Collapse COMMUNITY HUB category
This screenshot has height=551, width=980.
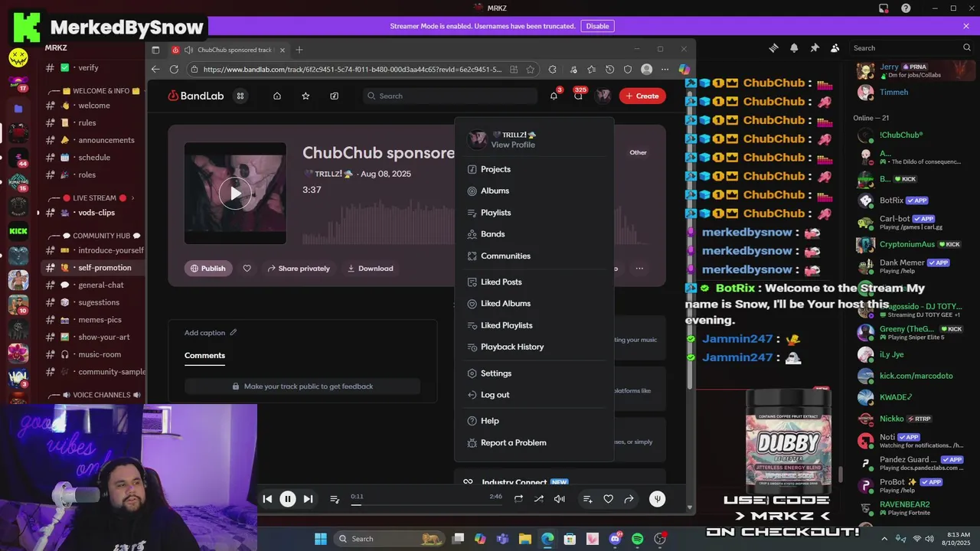coord(94,236)
